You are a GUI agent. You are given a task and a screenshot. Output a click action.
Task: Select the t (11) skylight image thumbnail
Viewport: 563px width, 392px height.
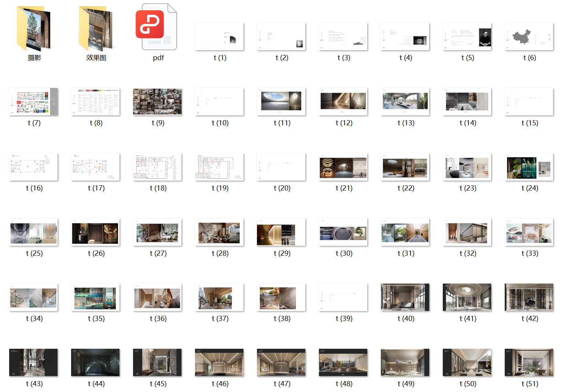281,102
